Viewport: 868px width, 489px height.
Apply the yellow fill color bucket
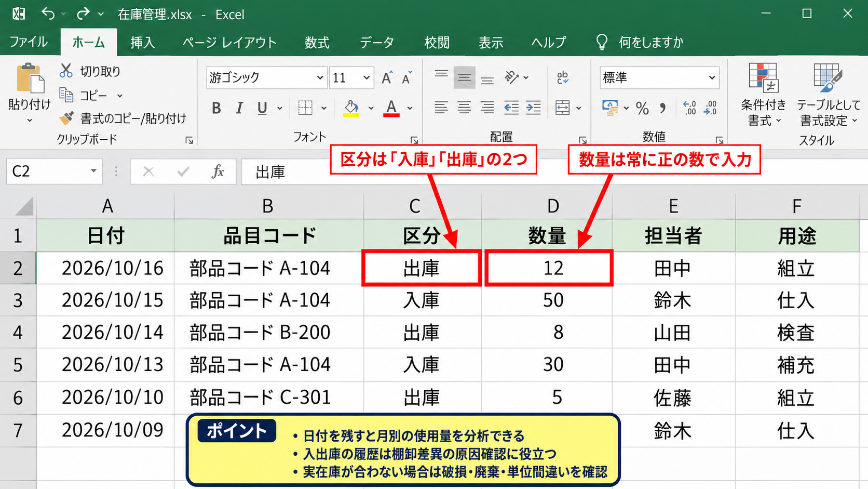tap(351, 108)
